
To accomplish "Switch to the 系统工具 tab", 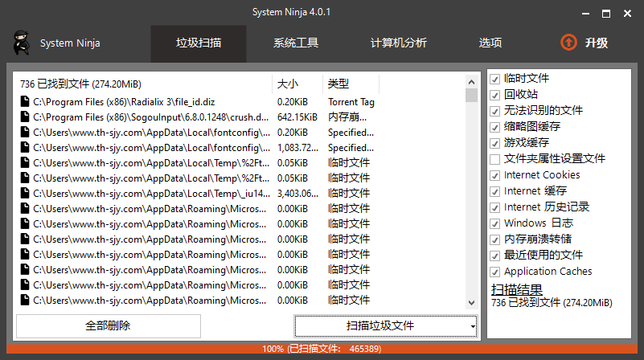I will tap(296, 43).
